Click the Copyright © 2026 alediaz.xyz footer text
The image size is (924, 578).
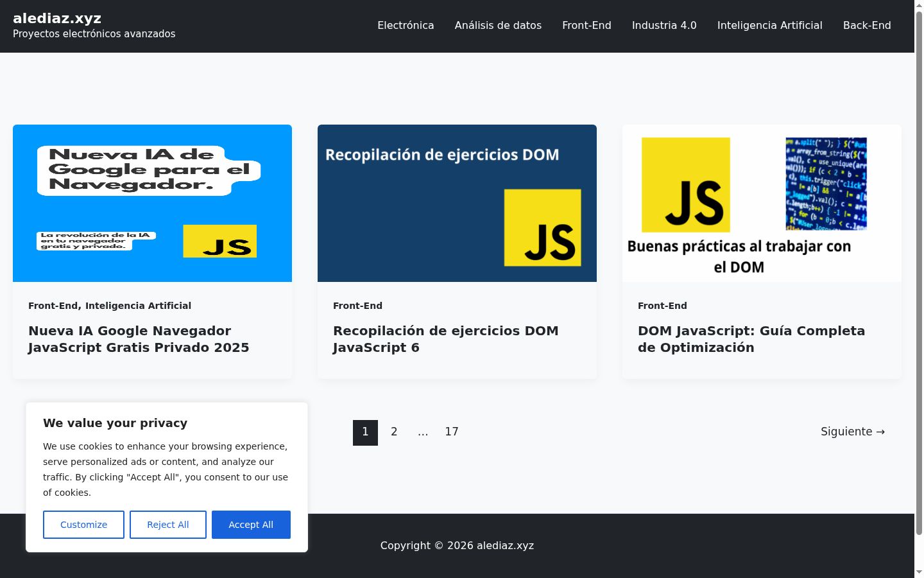(x=457, y=545)
